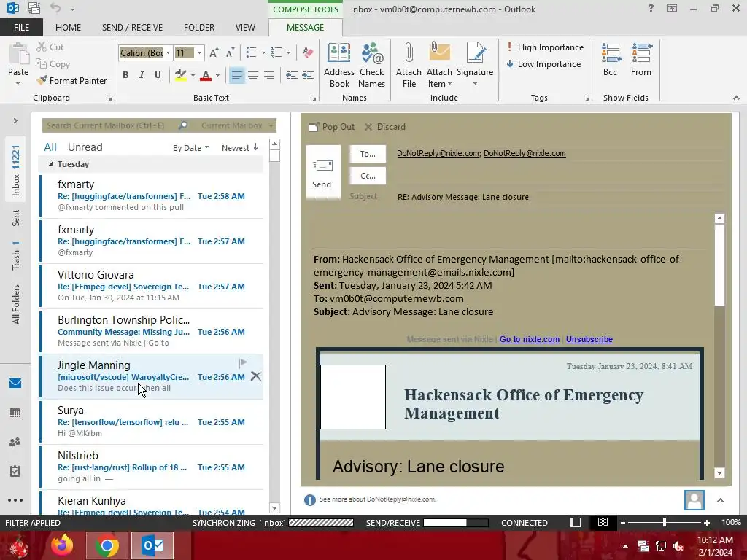Show the From field
The image size is (747, 560).
pyautogui.click(x=641, y=60)
